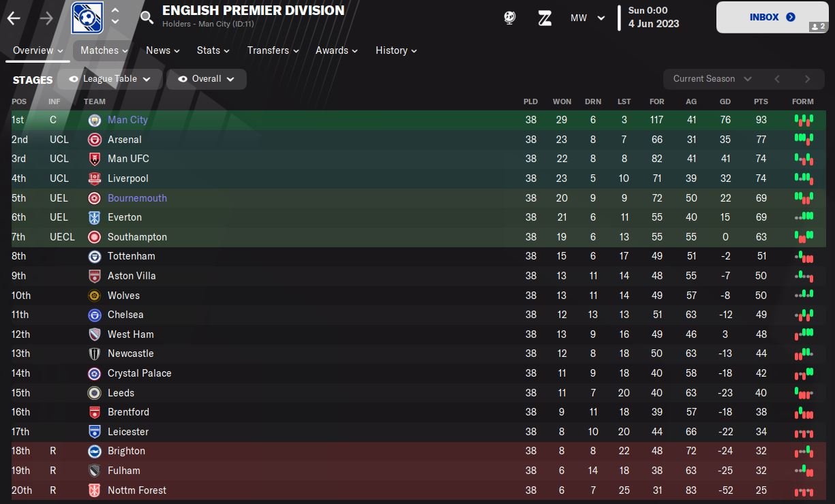The height and width of the screenshot is (504, 835).
Task: Toggle the Overall eye view selector
Action: click(x=207, y=79)
